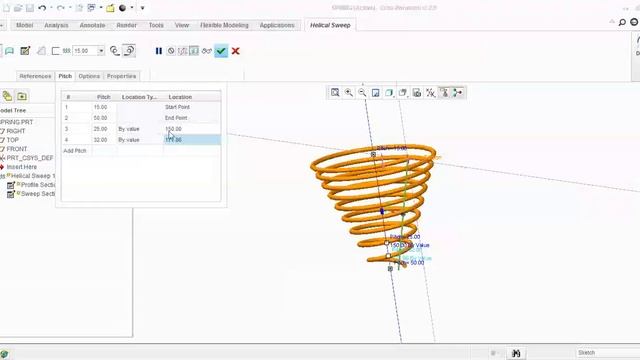Screen dimensions: 640x360
Task: Open the redo history dropdown arrow
Action: (70, 8)
